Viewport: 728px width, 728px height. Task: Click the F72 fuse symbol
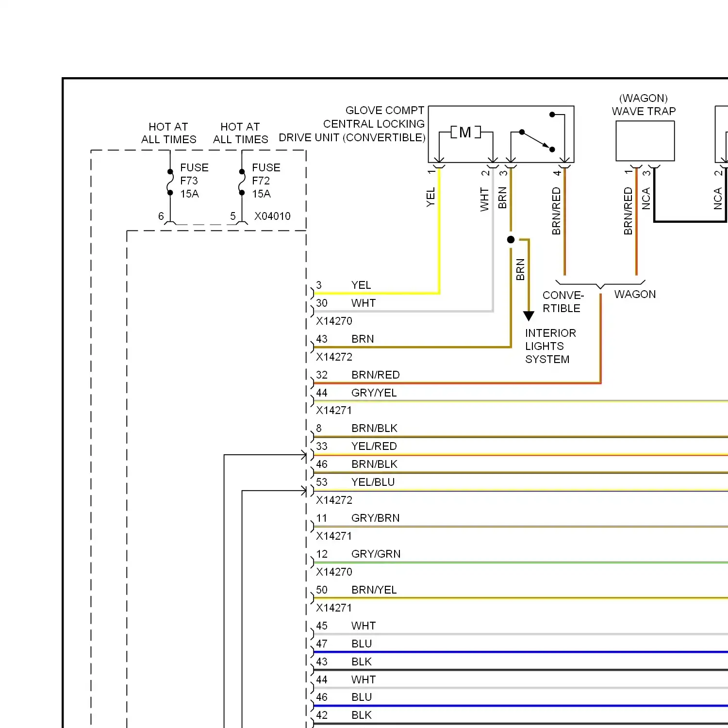point(242,182)
